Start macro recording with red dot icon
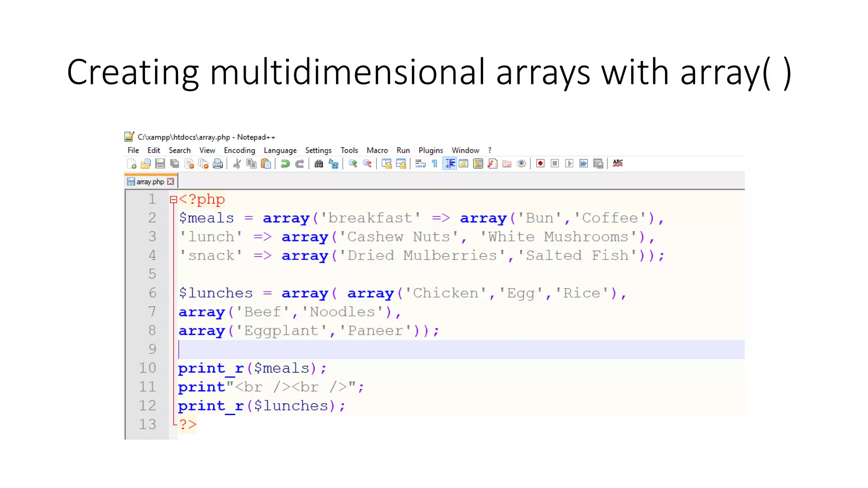Screen dimensions: 868x488 540,164
